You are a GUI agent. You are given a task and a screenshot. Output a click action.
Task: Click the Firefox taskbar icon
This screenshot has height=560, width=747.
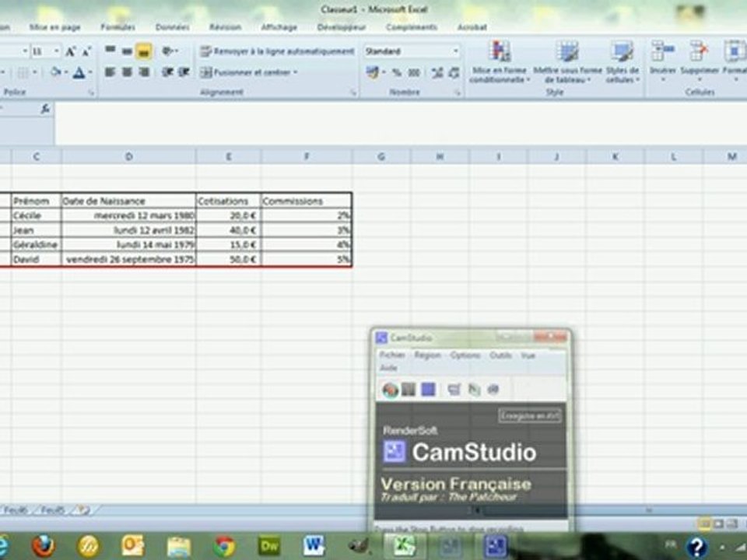[x=44, y=546]
